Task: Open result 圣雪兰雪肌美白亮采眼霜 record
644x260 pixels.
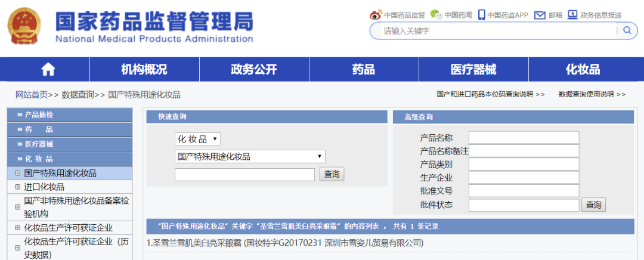Action: (285, 243)
